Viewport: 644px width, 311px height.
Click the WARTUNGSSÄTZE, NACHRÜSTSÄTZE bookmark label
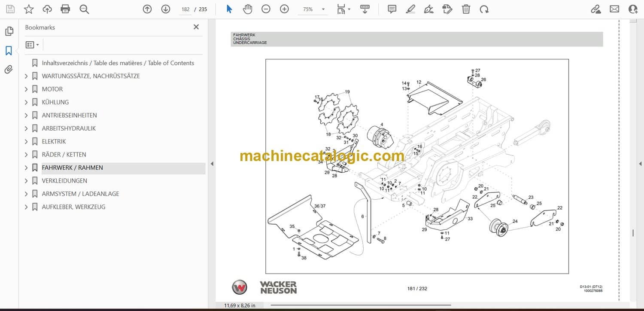91,76
